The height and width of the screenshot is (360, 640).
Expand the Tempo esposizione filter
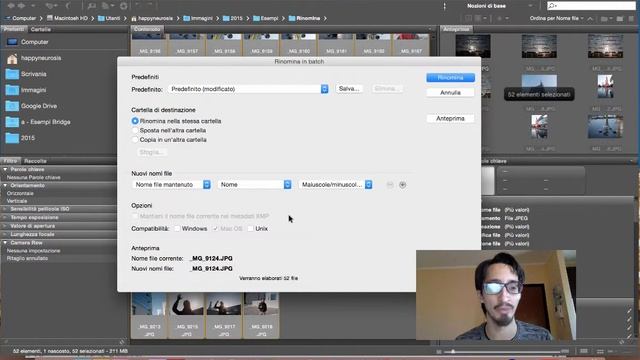click(5, 218)
